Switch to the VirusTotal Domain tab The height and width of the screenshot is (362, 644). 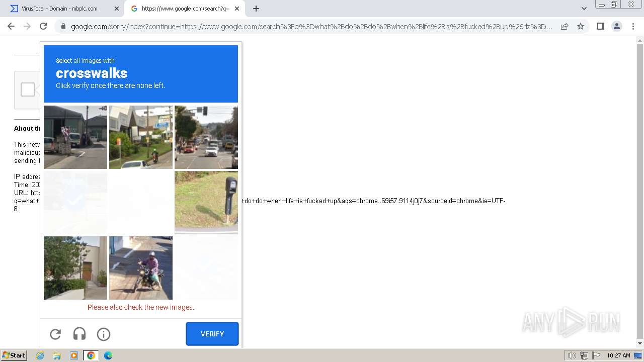(60, 9)
